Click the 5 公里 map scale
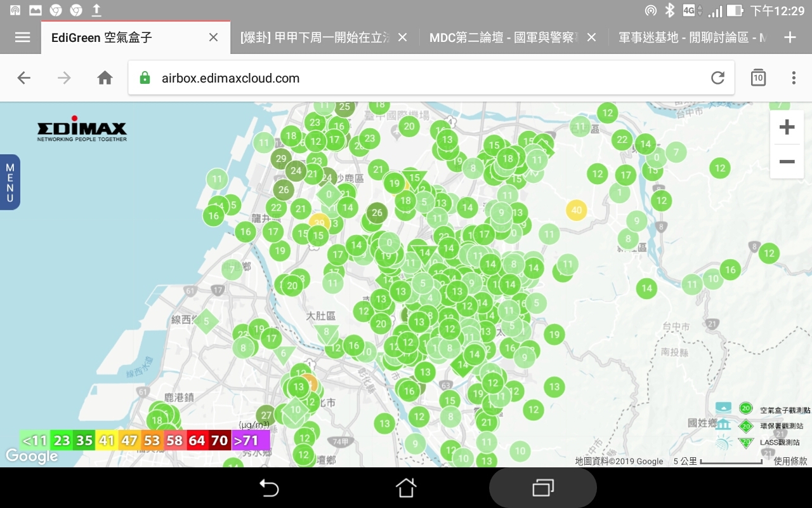This screenshot has height=508, width=812. pyautogui.click(x=718, y=462)
